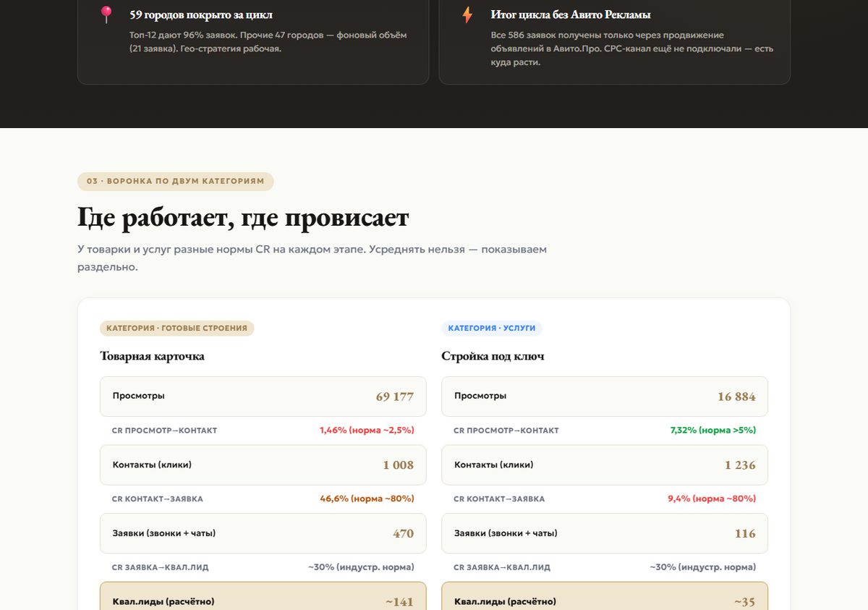Click the 'Где работает, где провисает' heading
The width and height of the screenshot is (868, 610).
coord(243,218)
